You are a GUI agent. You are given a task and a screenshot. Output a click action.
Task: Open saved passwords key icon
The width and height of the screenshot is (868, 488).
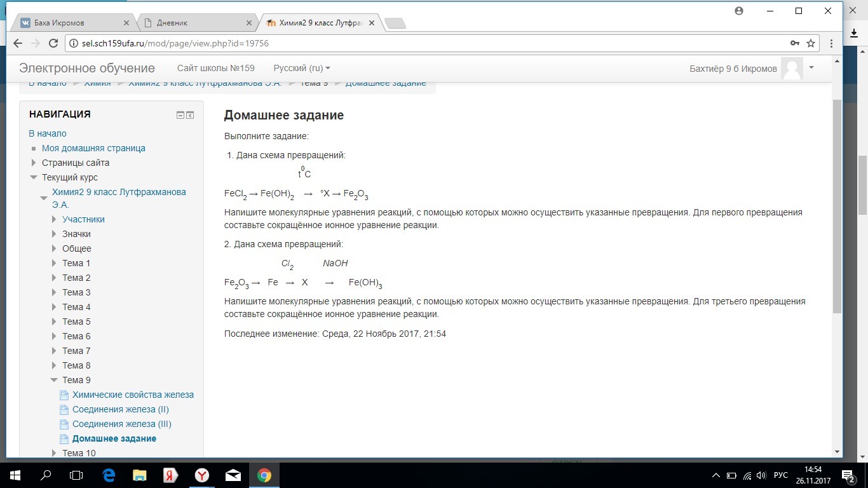coord(794,43)
